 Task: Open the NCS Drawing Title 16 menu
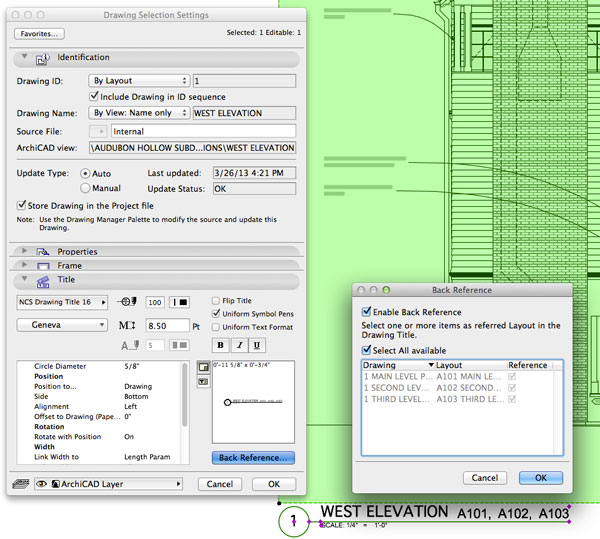point(62,301)
